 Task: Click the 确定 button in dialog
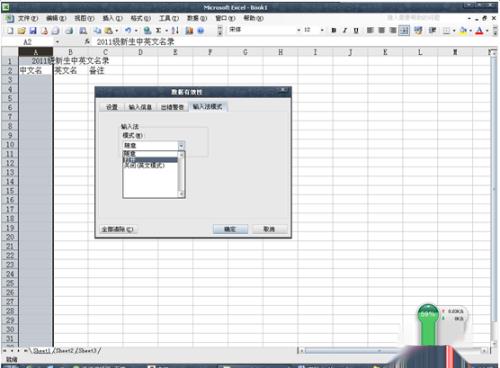click(x=230, y=229)
